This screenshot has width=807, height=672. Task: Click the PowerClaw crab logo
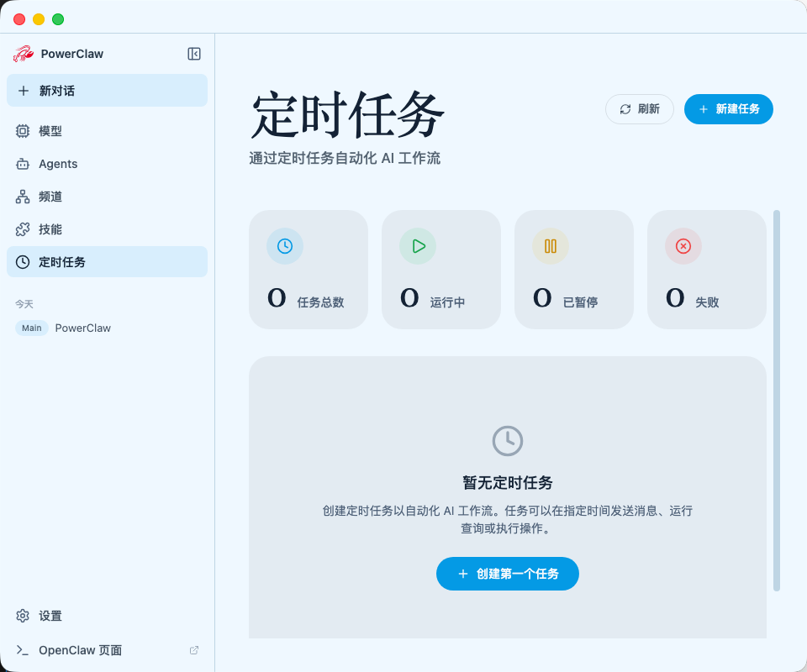(x=24, y=53)
